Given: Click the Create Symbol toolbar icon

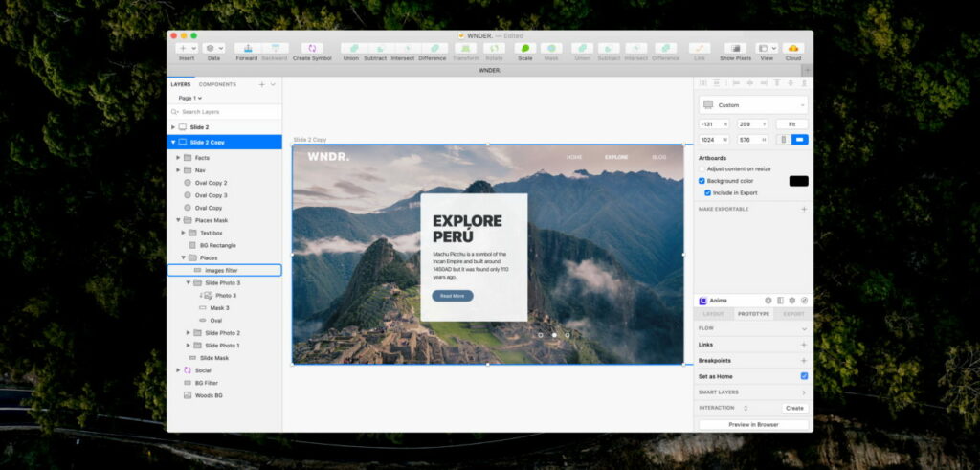Looking at the screenshot, I should (312, 48).
